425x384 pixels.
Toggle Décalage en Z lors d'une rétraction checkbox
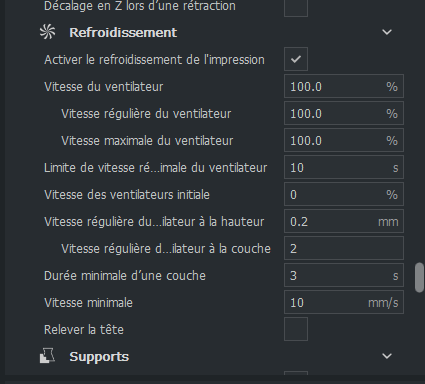296,7
